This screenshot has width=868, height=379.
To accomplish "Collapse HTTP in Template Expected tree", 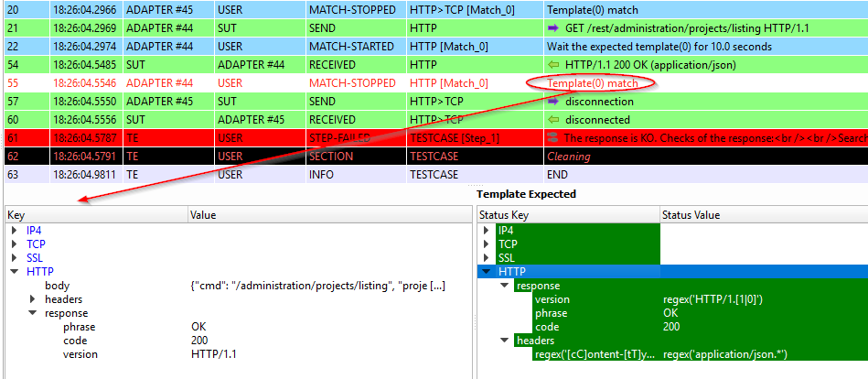I will pos(486,272).
